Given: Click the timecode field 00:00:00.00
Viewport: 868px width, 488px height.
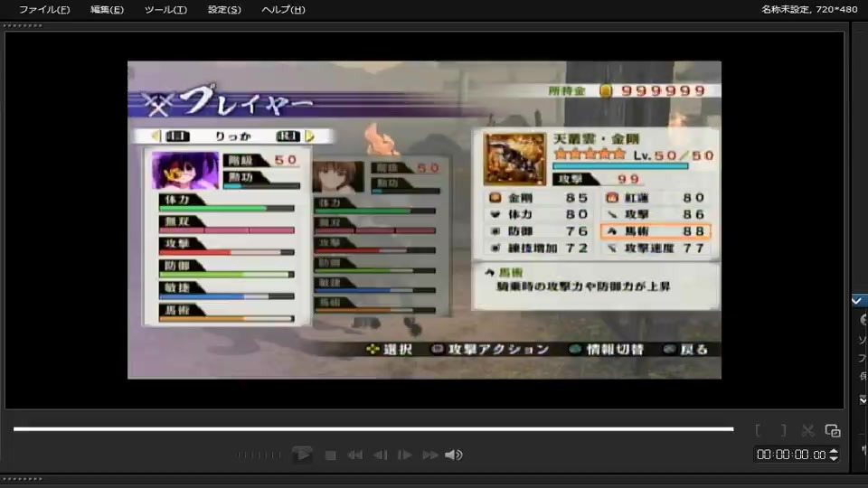Looking at the screenshot, I should [x=791, y=455].
